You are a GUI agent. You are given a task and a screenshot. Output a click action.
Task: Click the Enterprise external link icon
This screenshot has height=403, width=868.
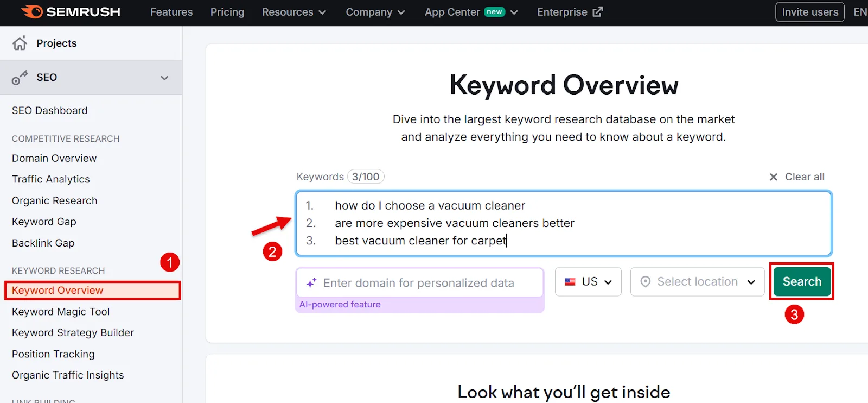point(598,12)
